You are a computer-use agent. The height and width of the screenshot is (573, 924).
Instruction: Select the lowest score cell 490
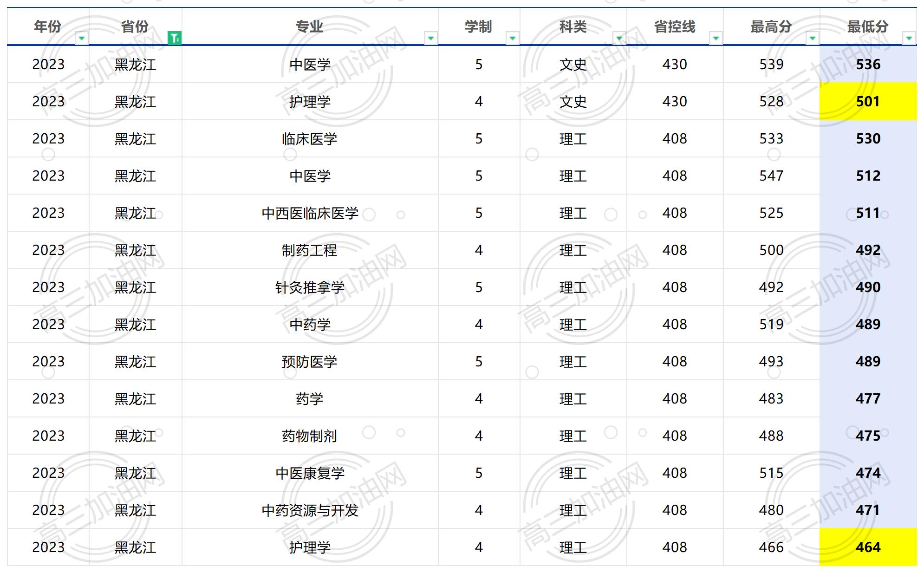868,287
